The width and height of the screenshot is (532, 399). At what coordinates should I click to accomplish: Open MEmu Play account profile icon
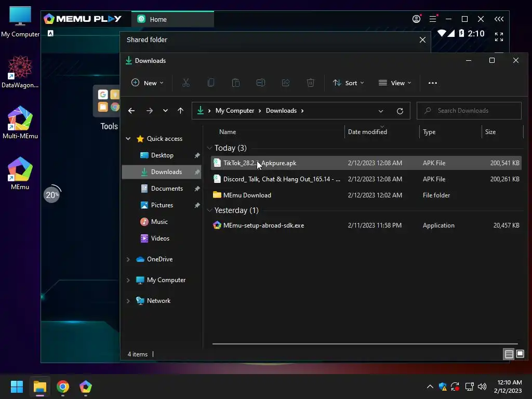[x=416, y=19]
